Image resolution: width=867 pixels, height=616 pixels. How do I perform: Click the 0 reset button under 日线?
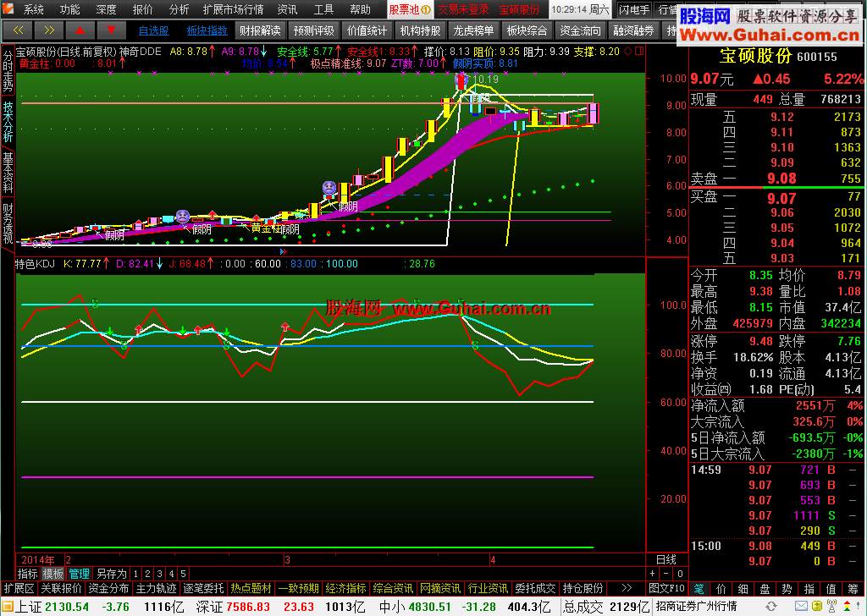(680, 574)
